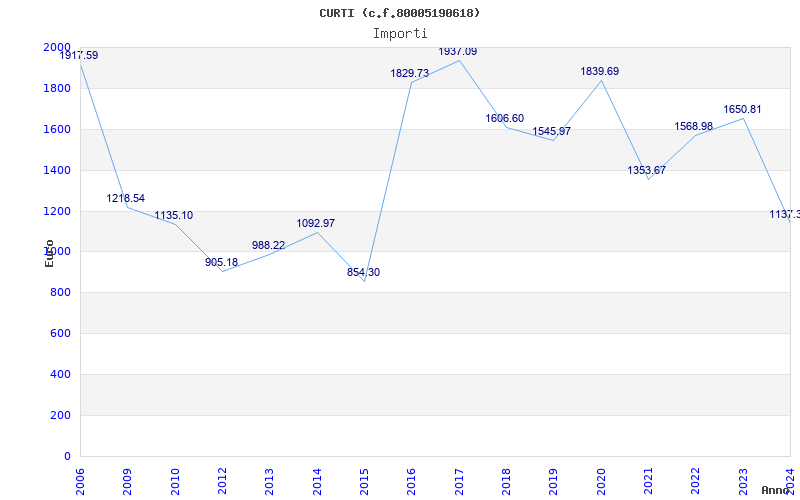Click x-axis year 2018
The height and width of the screenshot is (500, 800).
(506, 482)
